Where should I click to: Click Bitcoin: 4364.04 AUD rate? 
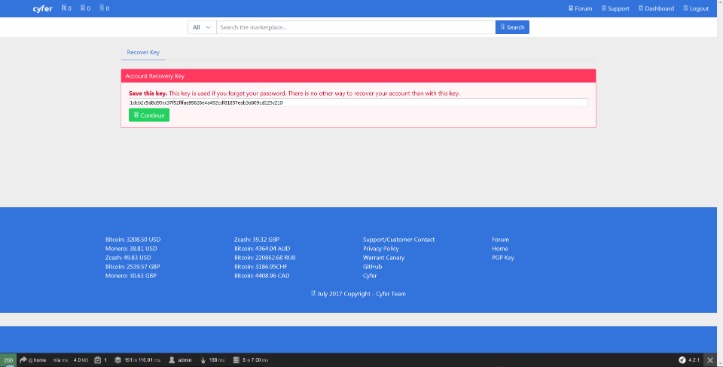pos(262,249)
